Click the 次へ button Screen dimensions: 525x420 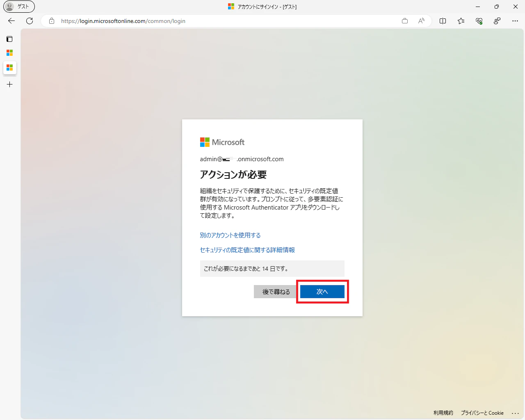322,292
